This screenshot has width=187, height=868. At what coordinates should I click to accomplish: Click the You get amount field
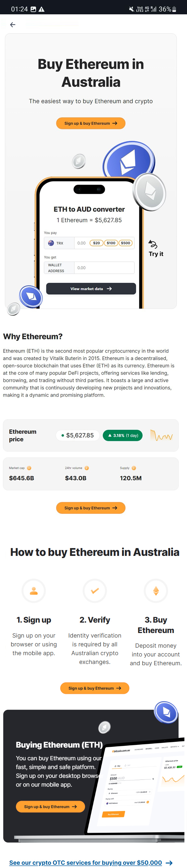[x=104, y=268]
